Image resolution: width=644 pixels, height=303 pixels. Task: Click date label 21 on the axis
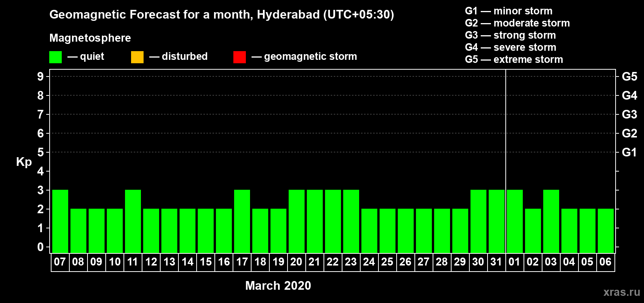pyautogui.click(x=314, y=262)
